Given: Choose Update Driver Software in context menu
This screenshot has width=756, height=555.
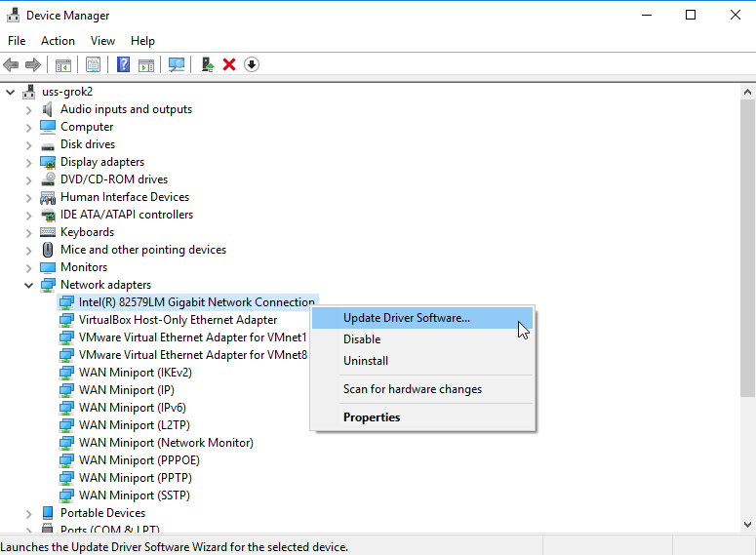Looking at the screenshot, I should pos(406,318).
